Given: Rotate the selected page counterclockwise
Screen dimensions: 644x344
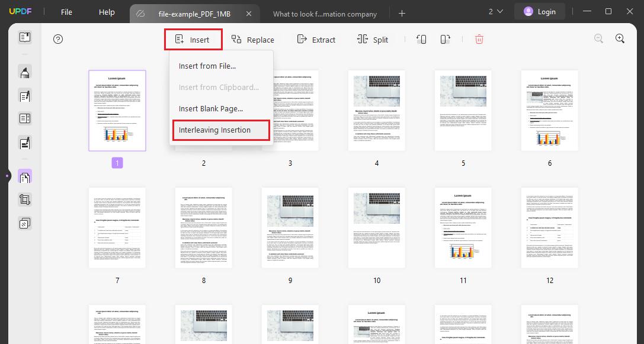Looking at the screenshot, I should (421, 39).
